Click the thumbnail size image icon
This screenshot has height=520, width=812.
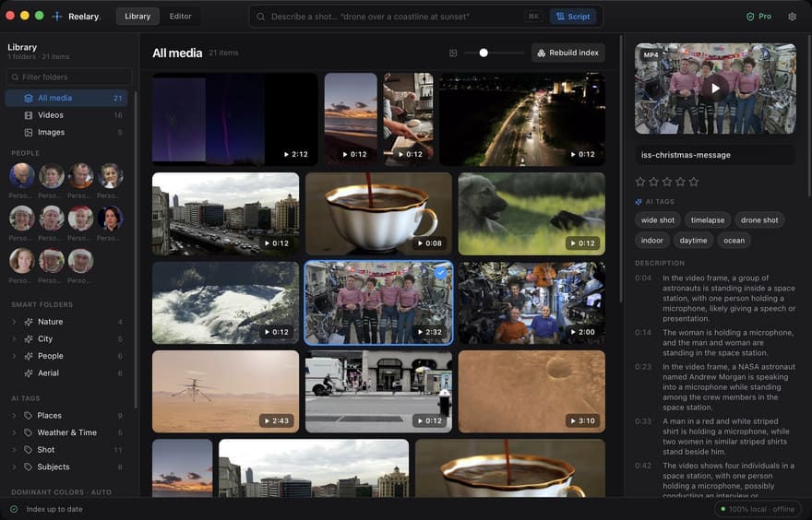[453, 53]
